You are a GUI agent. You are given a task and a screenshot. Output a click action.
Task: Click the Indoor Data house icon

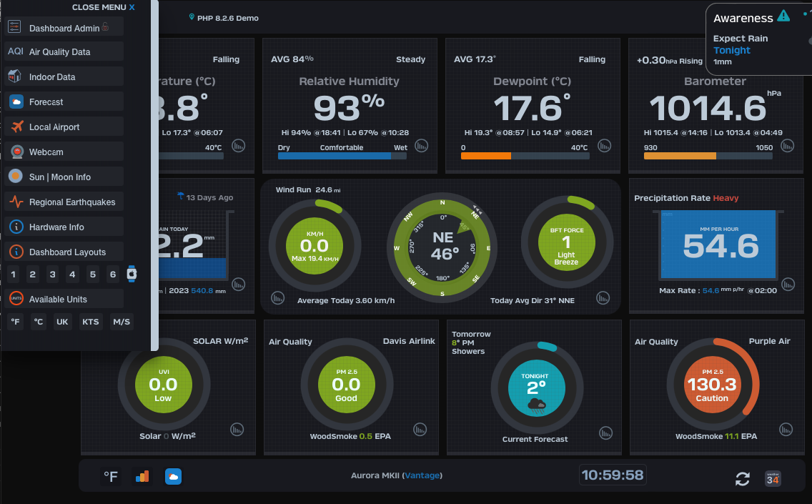point(15,76)
